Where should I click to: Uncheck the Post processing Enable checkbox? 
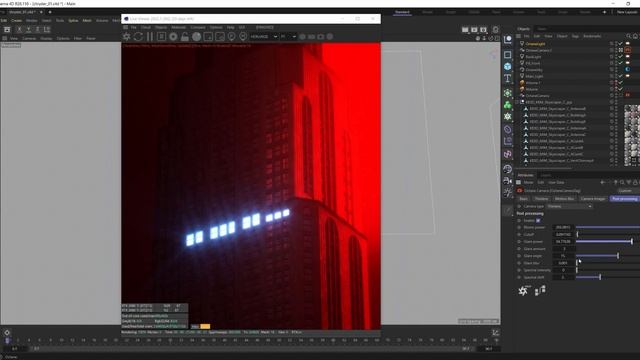coord(538,220)
